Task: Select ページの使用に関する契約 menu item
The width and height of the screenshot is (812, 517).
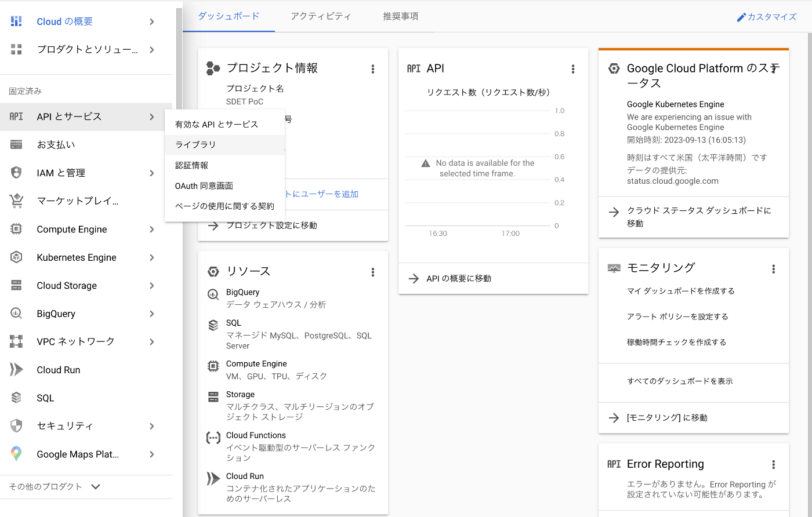Action: (x=224, y=206)
